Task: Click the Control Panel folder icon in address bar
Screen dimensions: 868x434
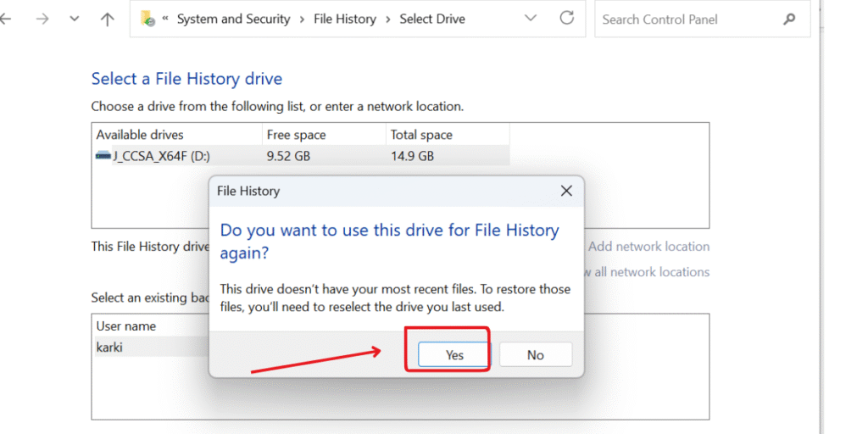Action: [x=147, y=19]
